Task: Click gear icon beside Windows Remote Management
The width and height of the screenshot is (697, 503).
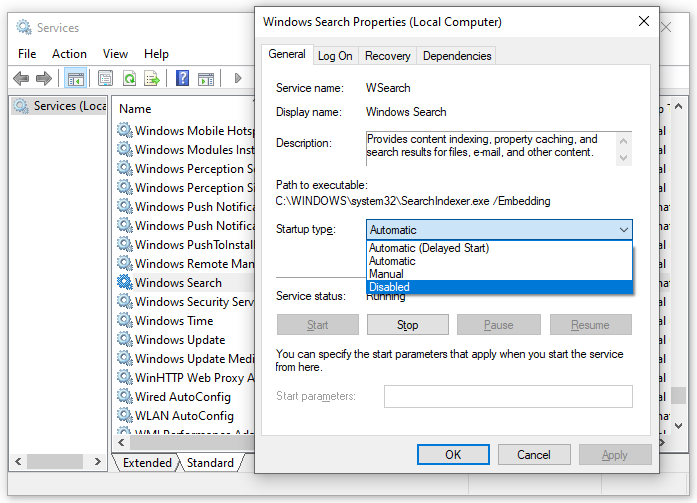Action: [x=125, y=263]
